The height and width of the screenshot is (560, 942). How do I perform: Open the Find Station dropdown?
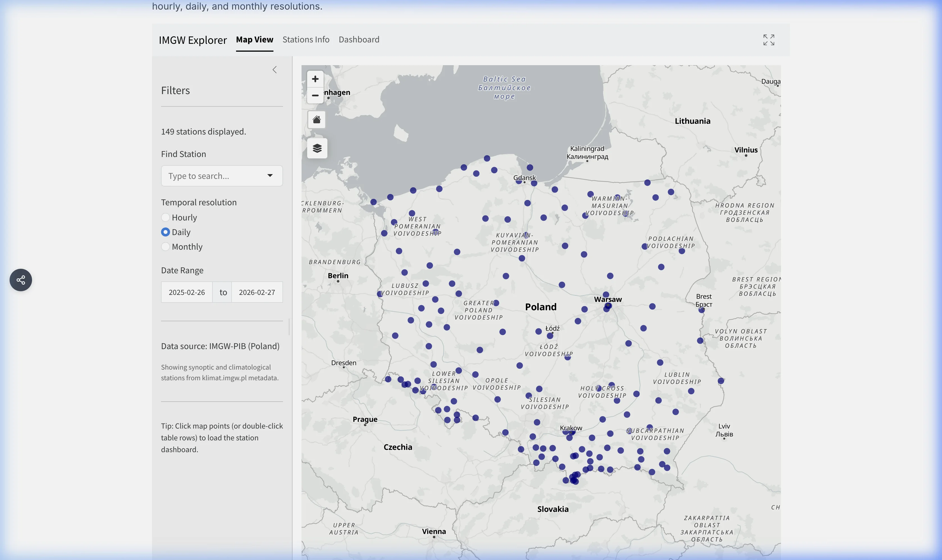point(222,176)
